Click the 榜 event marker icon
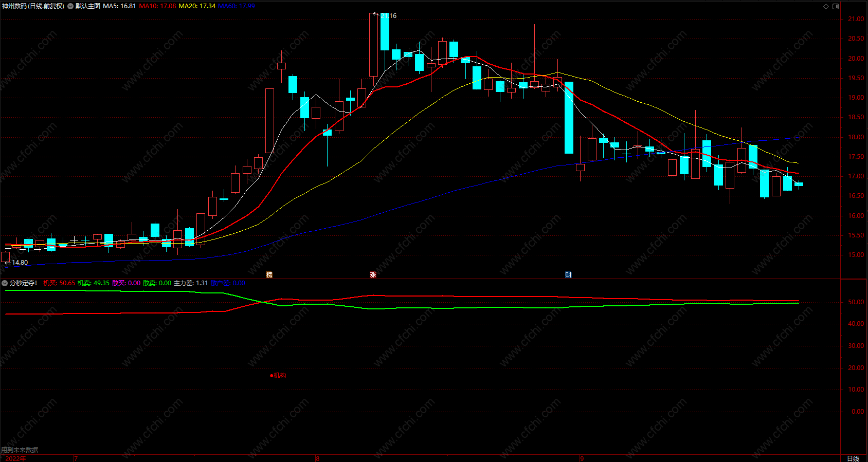The height and width of the screenshot is (462, 868). pos(269,275)
